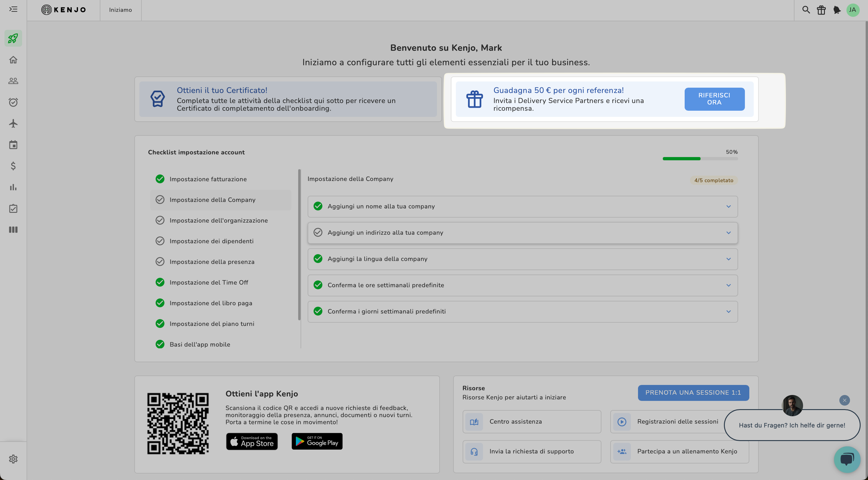Screen dimensions: 868x480
Task: Click the 'Impostazione dell'organizzazione' check circle
Action: pyautogui.click(x=160, y=220)
